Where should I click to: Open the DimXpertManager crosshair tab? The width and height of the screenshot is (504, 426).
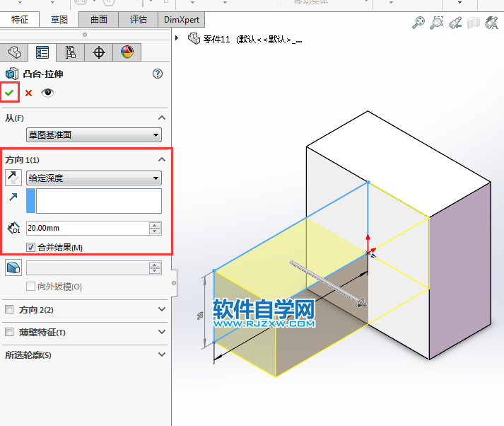pyautogui.click(x=99, y=52)
